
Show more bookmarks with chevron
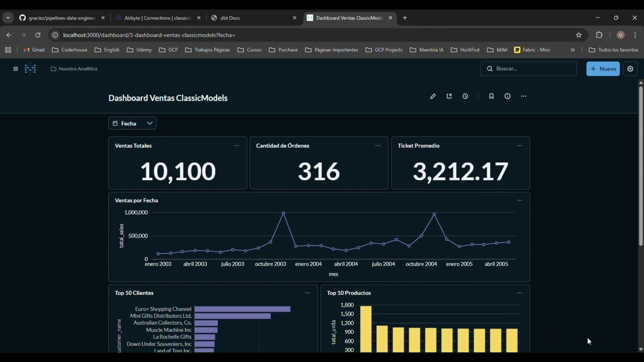point(573,50)
